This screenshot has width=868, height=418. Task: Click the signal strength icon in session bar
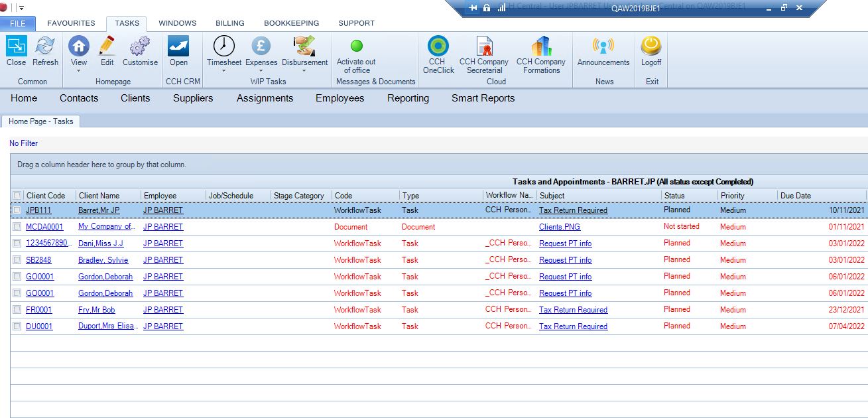click(501, 8)
